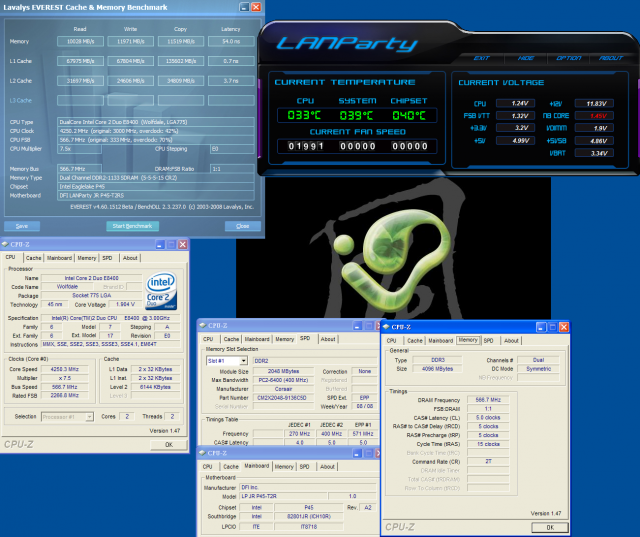The width and height of the screenshot is (640, 537).
Task: Select About tab in CPU-Z CPU window
Action: [x=130, y=258]
